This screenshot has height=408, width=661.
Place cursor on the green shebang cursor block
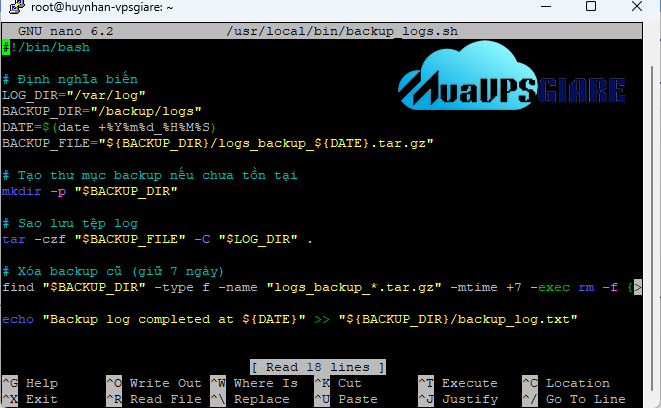(6, 47)
